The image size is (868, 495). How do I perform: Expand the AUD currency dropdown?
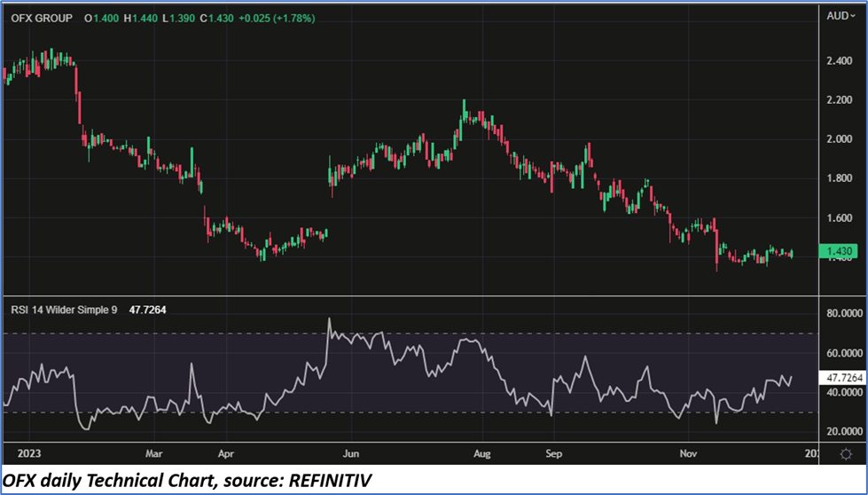click(x=840, y=15)
